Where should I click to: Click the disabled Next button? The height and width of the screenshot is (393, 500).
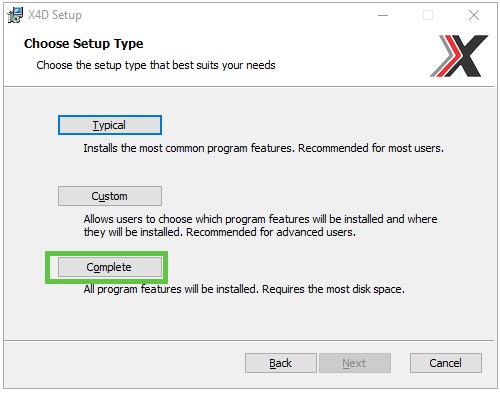click(x=355, y=363)
